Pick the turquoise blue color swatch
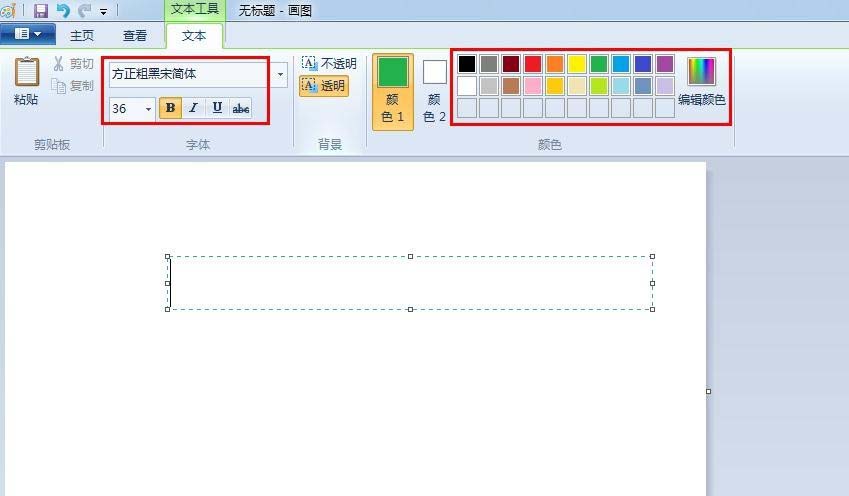The width and height of the screenshot is (849, 496). click(621, 64)
